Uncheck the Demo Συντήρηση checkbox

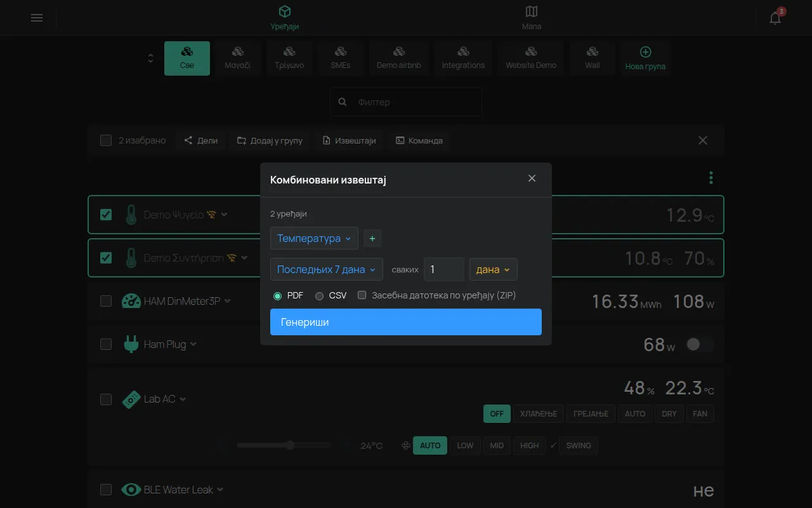[x=106, y=258]
